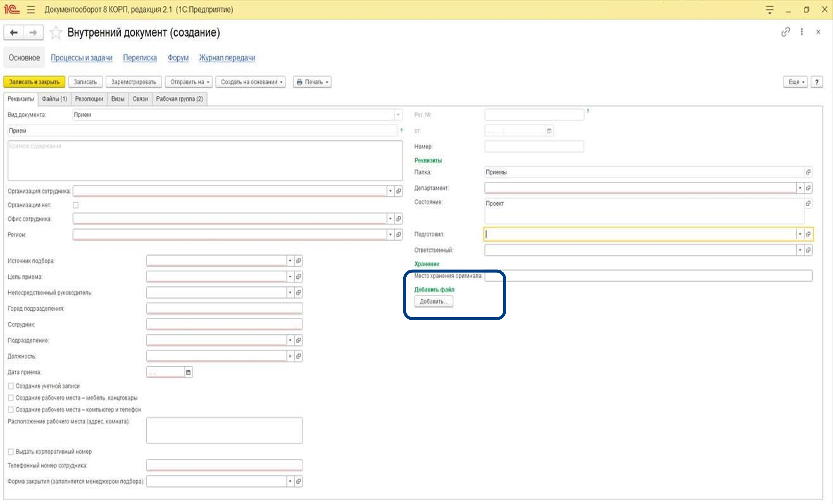Open the Отправить на dropdown menu
833x504 pixels.
point(189,82)
